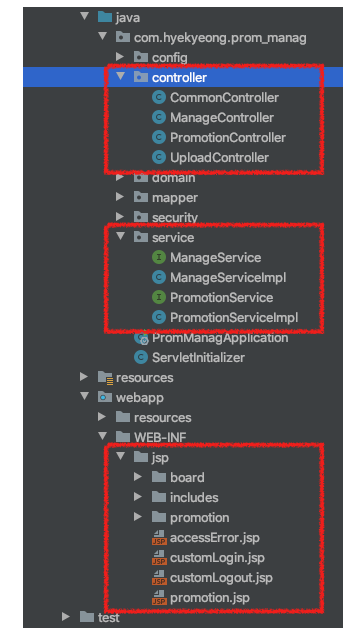Collapse the service package arrow
This screenshot has width=364, height=643.
pos(120,237)
